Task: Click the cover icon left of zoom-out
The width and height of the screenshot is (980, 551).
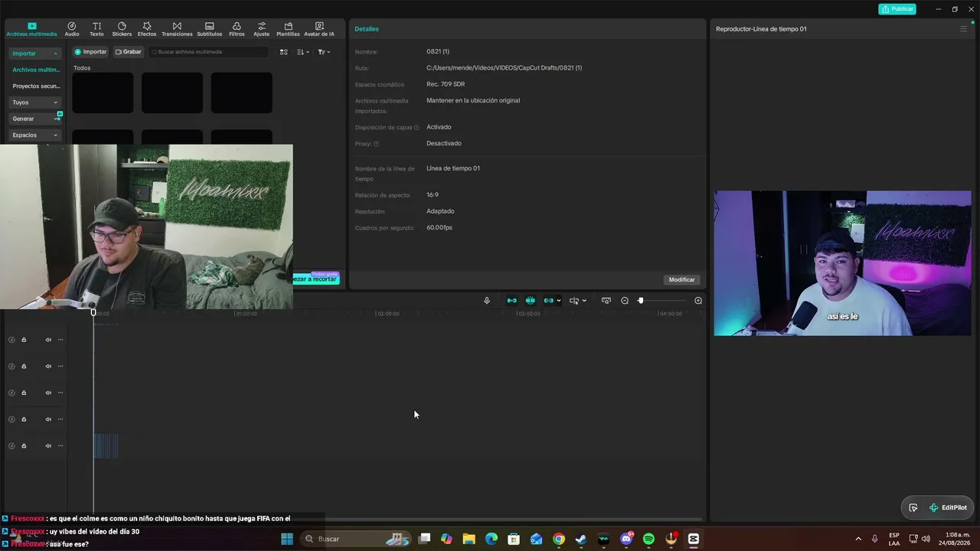Action: tap(606, 301)
